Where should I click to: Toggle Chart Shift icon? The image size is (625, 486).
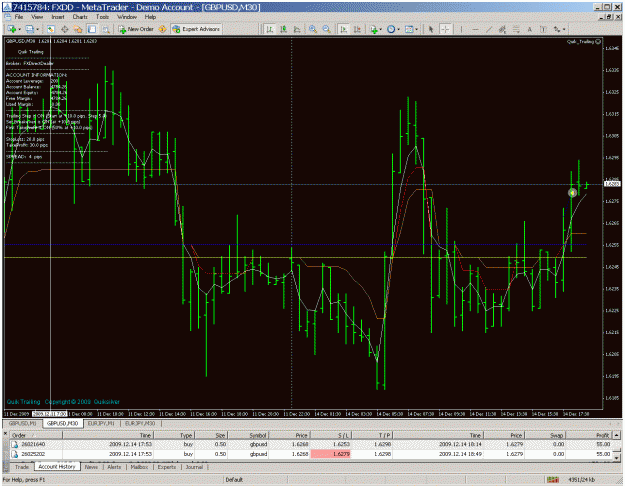(357, 29)
